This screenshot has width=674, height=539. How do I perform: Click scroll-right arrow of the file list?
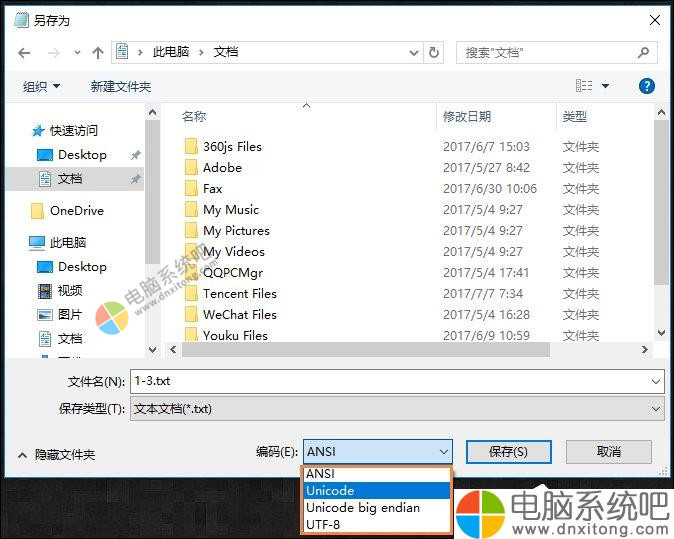point(644,350)
